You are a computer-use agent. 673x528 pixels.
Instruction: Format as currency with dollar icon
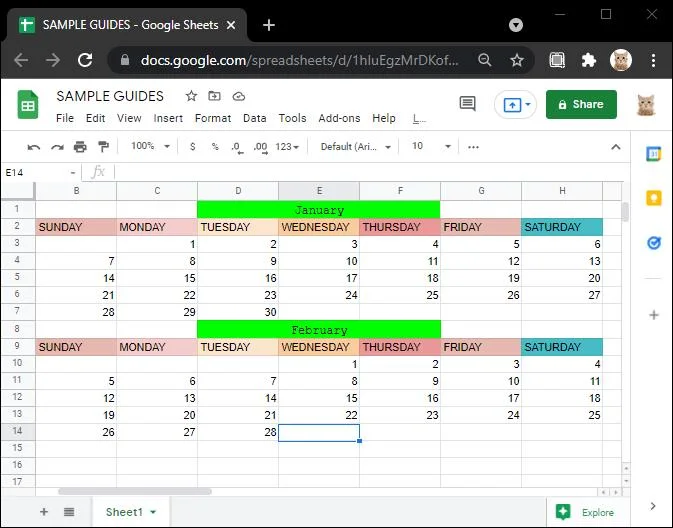[x=193, y=147]
